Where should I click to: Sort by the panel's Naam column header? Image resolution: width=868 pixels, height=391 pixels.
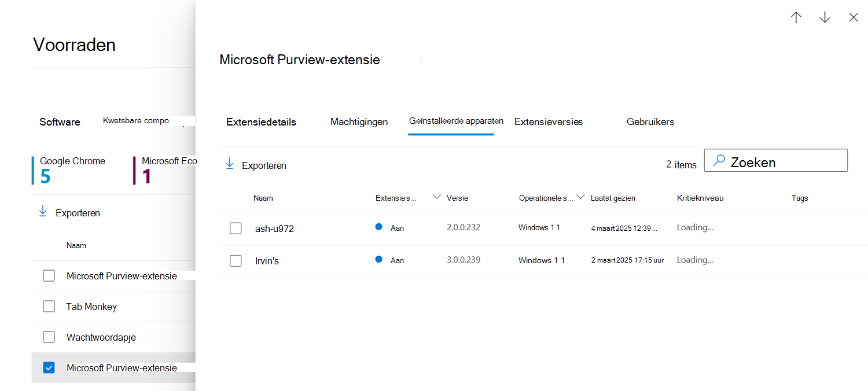pyautogui.click(x=263, y=198)
